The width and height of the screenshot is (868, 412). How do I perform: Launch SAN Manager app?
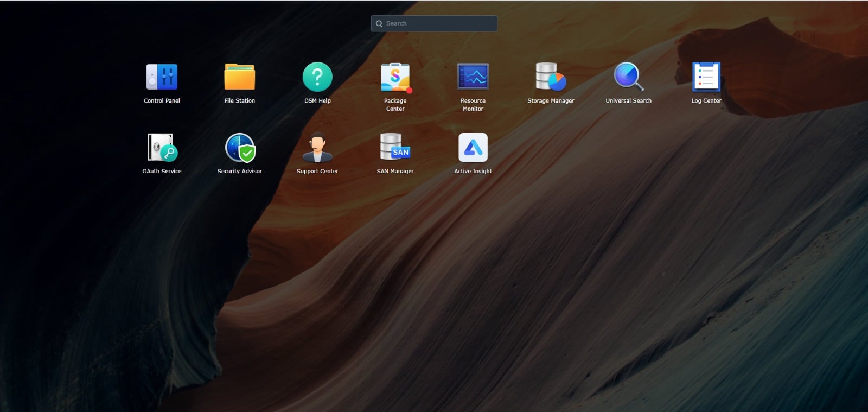tap(395, 148)
